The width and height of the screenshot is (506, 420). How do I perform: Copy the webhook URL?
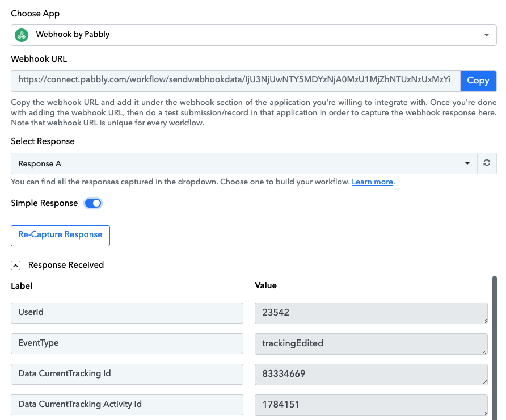pos(478,81)
